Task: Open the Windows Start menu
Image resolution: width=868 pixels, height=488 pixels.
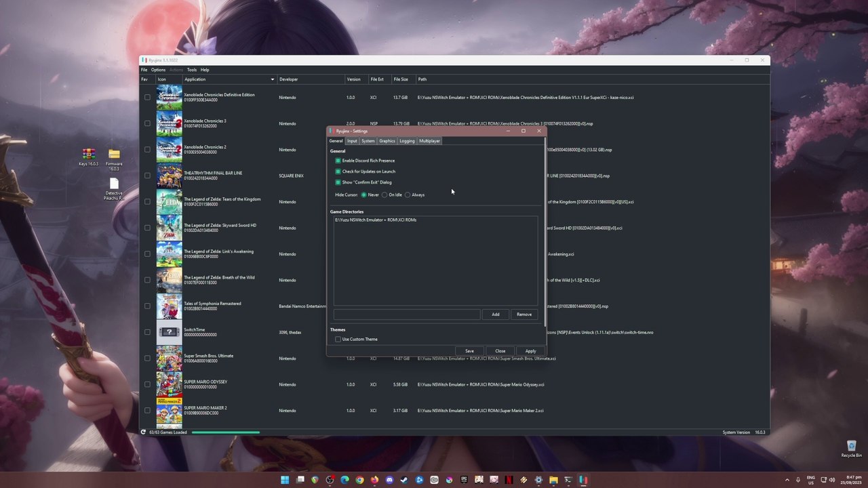Action: [x=285, y=480]
